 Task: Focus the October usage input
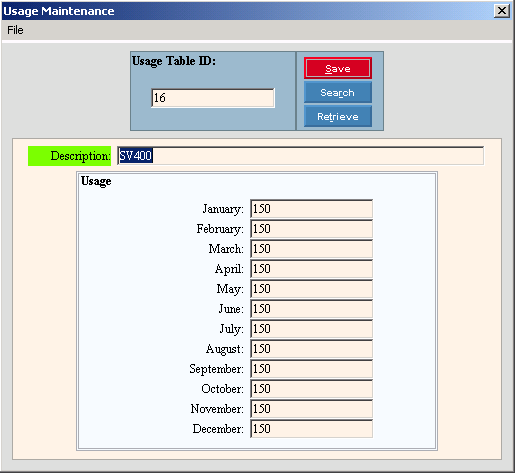(x=311, y=389)
